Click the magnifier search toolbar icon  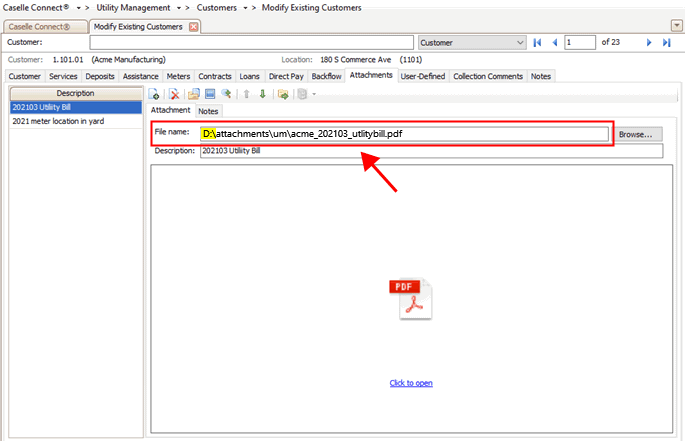226,94
